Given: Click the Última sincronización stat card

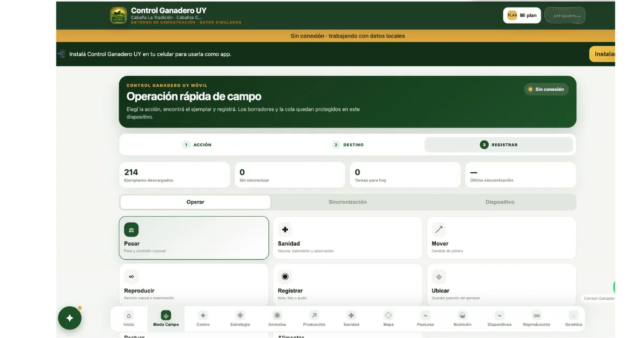Looking at the screenshot, I should [521, 175].
